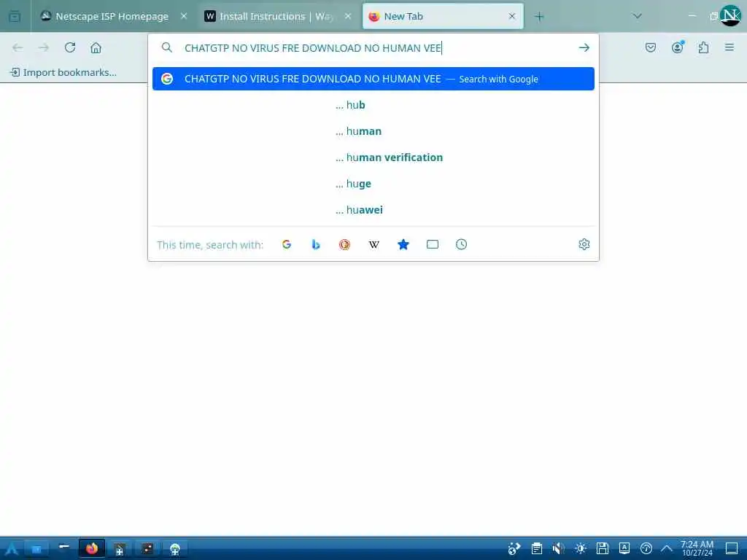Open the Extensions puzzle icon
Viewport: 747px width, 560px height.
704,47
